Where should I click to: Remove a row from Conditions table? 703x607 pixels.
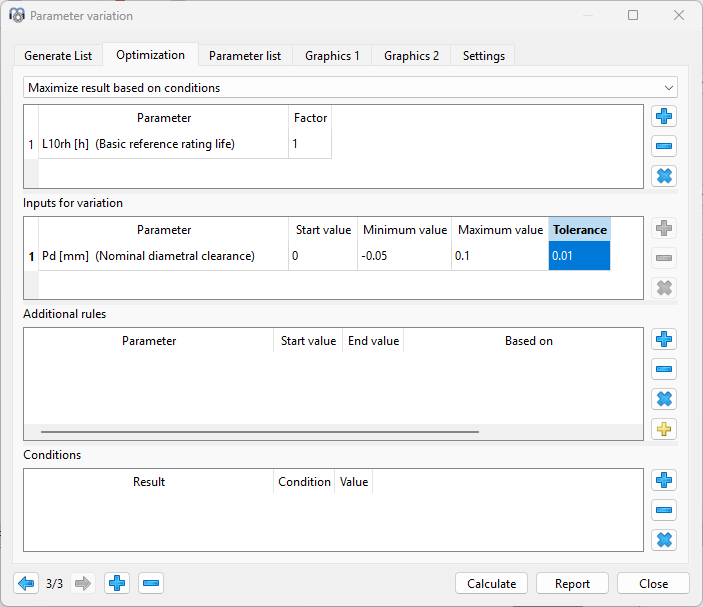(x=664, y=510)
